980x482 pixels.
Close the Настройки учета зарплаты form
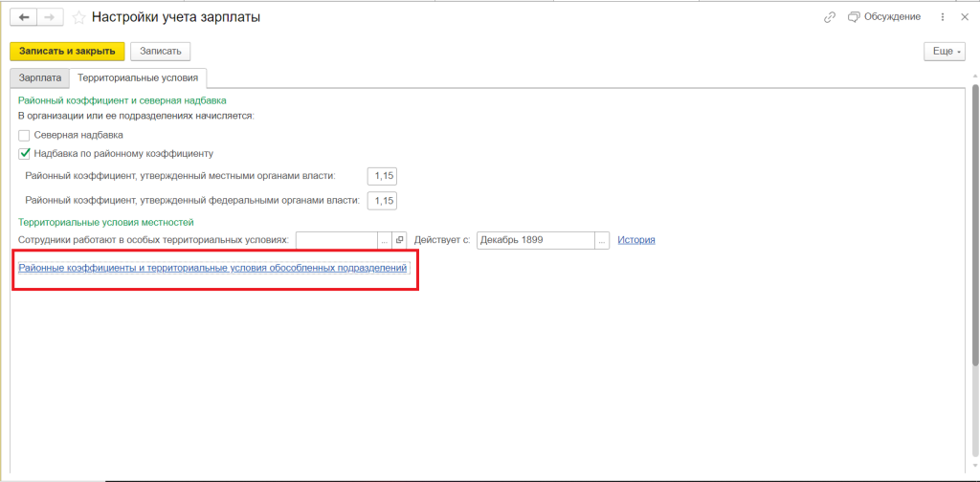click(964, 17)
